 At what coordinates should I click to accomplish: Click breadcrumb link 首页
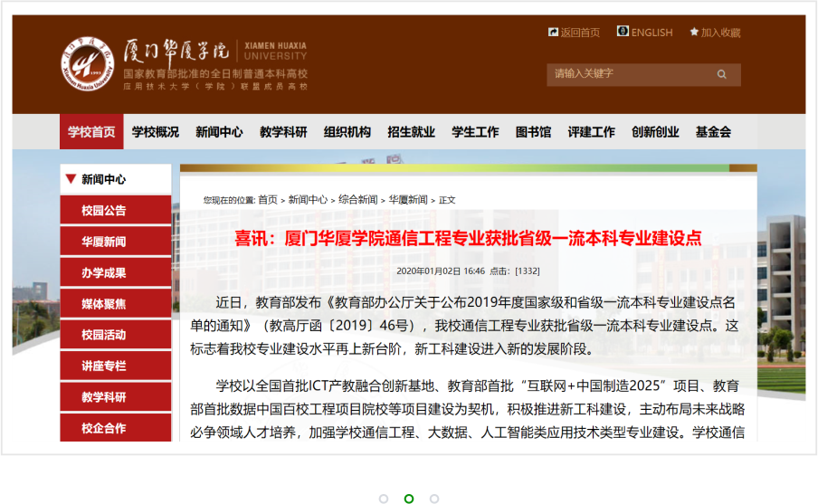click(268, 199)
